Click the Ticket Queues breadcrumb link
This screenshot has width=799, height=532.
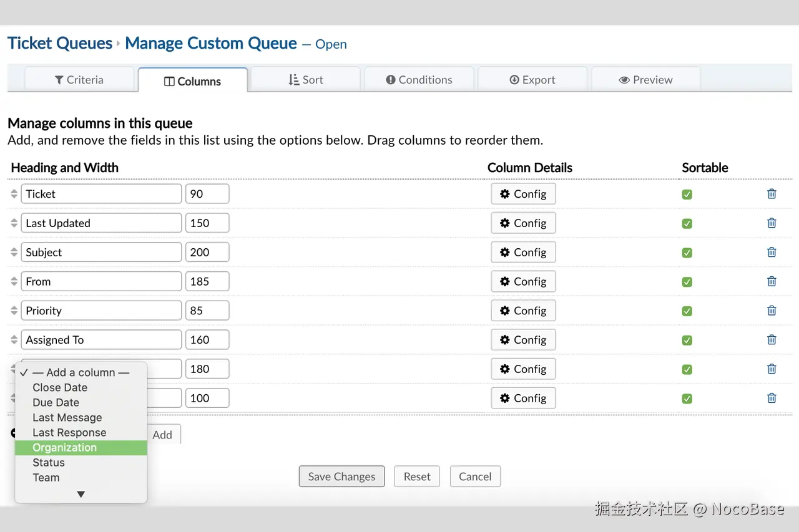coord(59,44)
